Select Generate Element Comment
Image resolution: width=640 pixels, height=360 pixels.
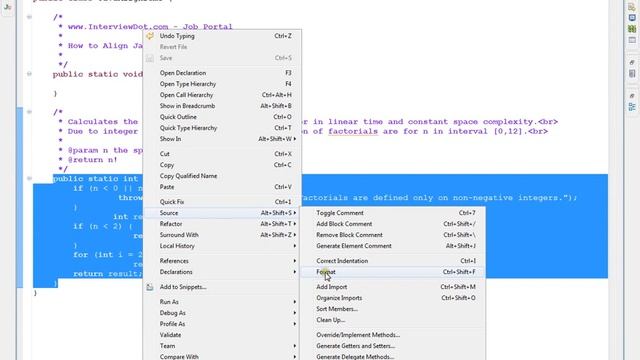click(x=393, y=246)
